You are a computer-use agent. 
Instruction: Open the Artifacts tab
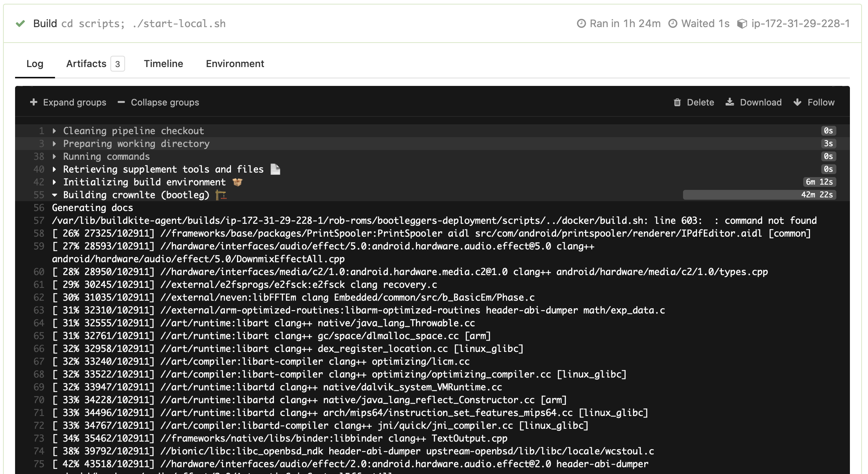pyautogui.click(x=95, y=64)
